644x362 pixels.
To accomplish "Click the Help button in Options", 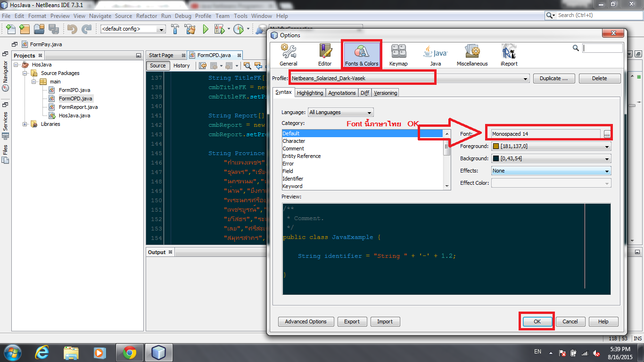I will coord(603,321).
